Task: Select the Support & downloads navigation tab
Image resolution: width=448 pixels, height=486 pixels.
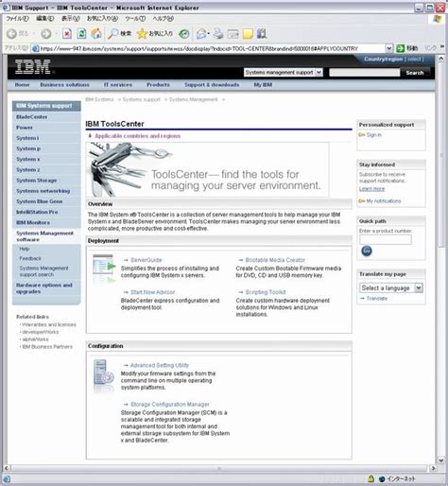Action: (x=212, y=85)
